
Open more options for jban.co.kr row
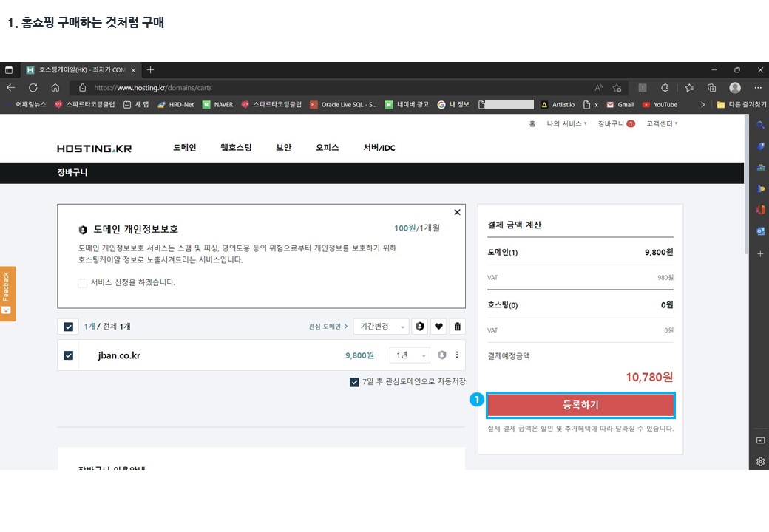click(457, 355)
